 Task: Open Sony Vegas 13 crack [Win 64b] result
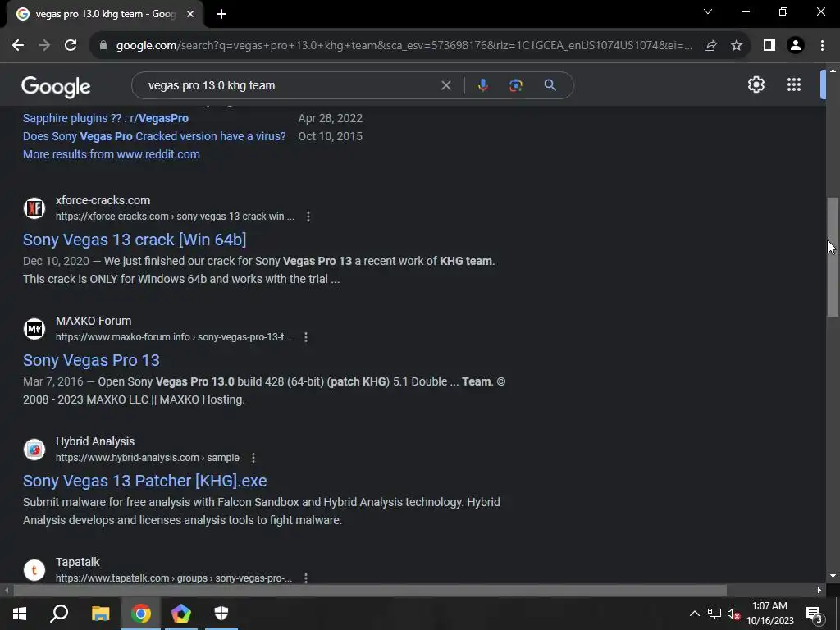point(135,240)
